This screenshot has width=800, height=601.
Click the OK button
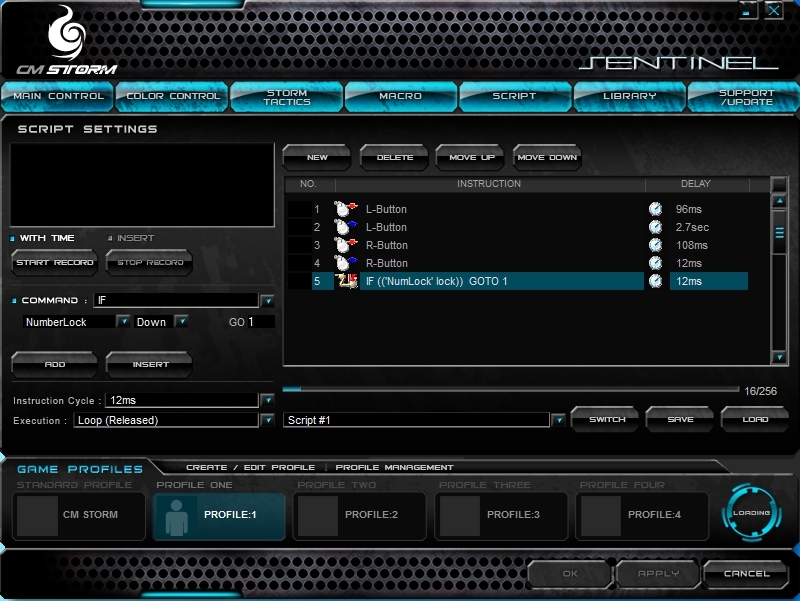[570, 574]
